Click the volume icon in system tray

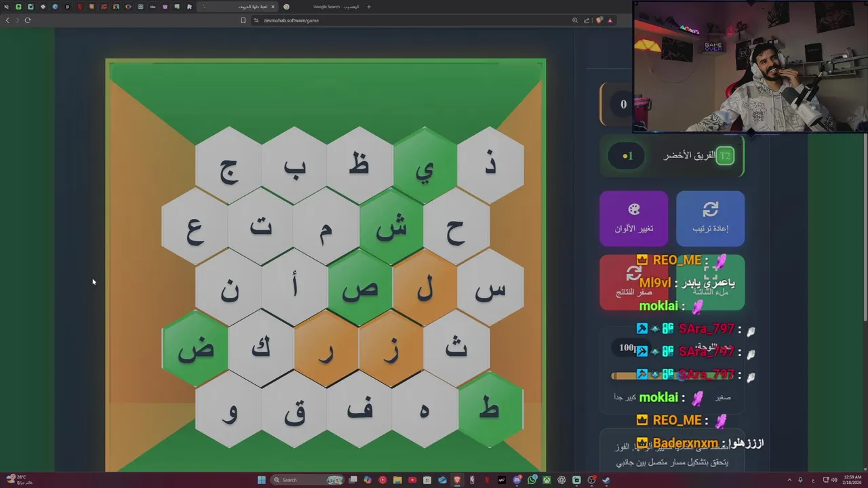(x=833, y=480)
